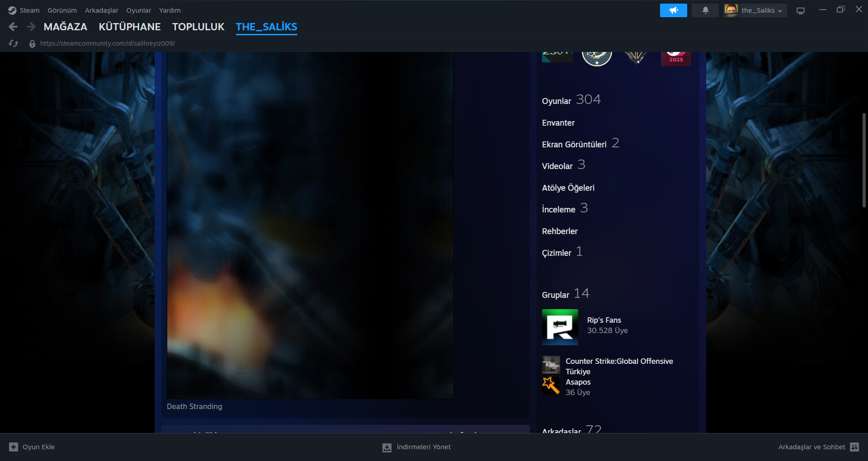868x461 pixels.
Task: Click the Oyun Ekle button
Action: click(32, 447)
